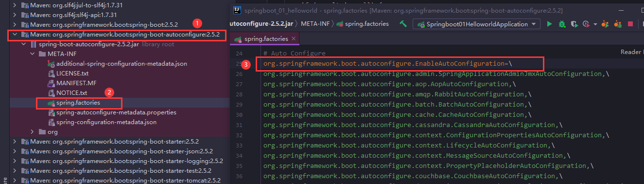Click the spring-boot-starter:2.5.2 library icon

[24, 142]
